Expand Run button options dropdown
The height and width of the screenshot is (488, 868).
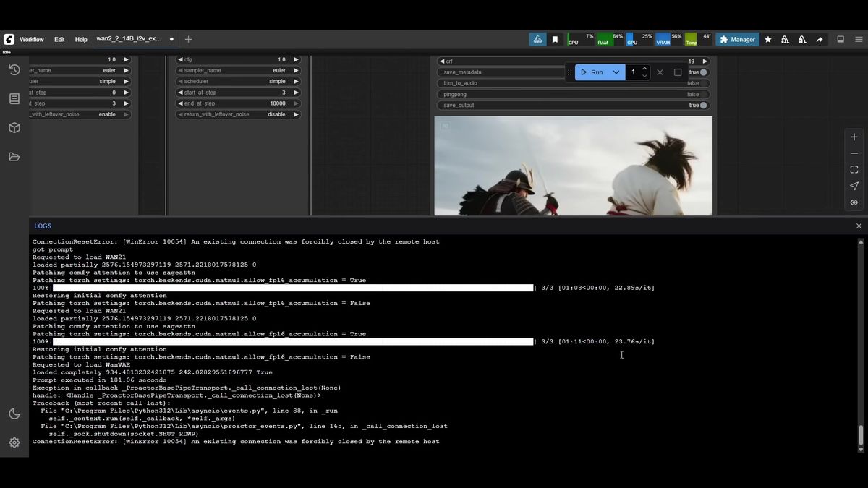pyautogui.click(x=616, y=72)
